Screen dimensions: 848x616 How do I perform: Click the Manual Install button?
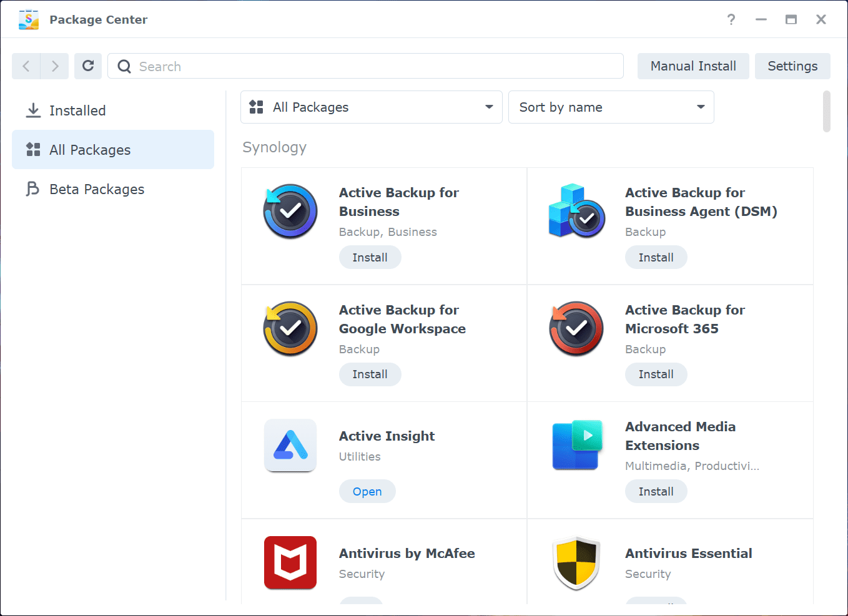click(x=693, y=66)
